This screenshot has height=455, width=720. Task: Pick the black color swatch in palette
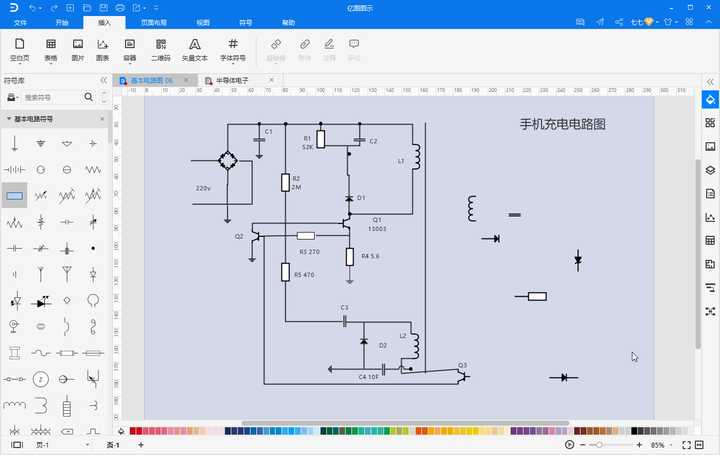pyautogui.click(x=634, y=431)
